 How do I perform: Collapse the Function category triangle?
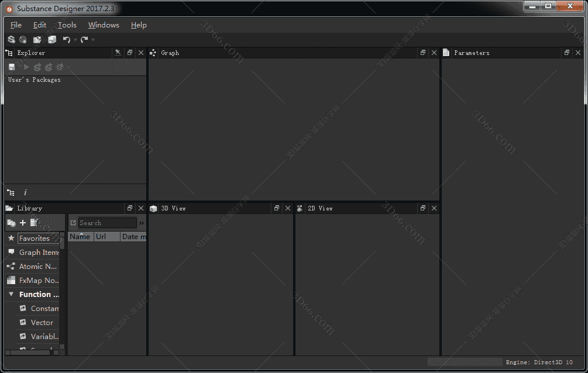pyautogui.click(x=11, y=295)
